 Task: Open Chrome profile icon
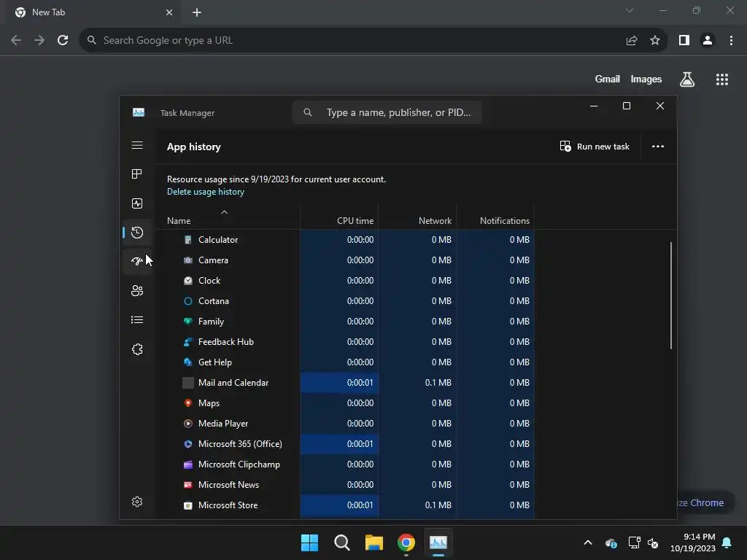708,41
